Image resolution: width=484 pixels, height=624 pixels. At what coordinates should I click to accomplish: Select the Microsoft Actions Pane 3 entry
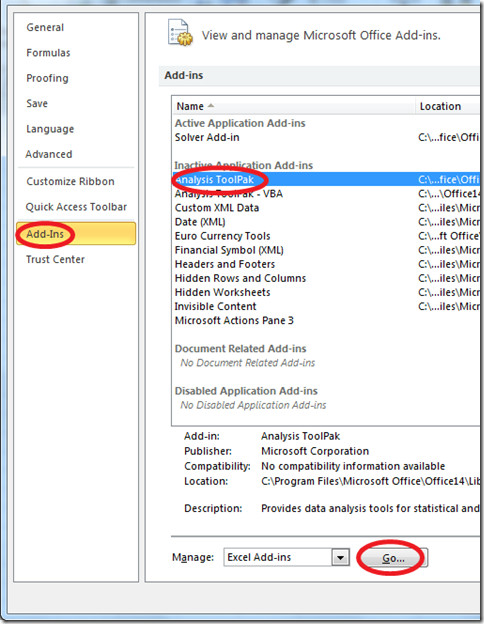326,321
